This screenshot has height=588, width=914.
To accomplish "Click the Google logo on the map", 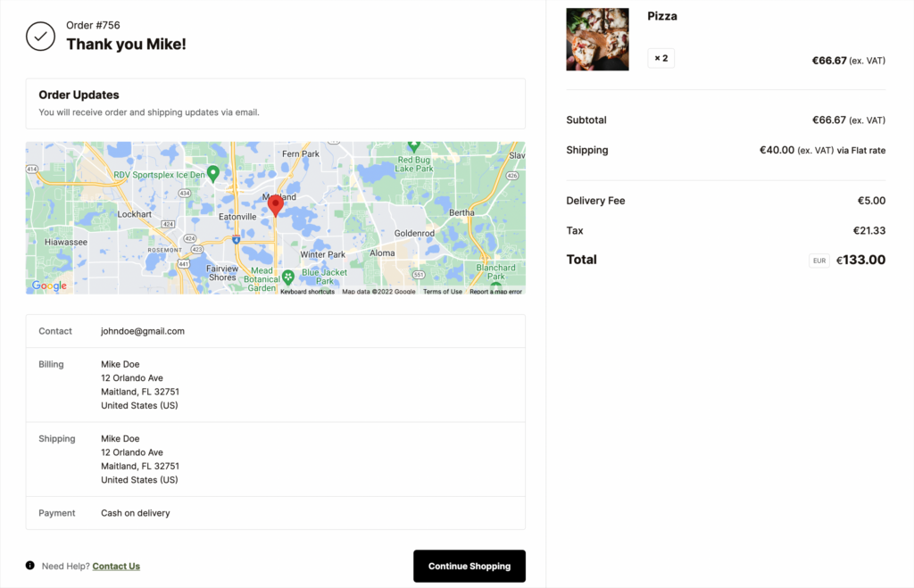I will [x=49, y=286].
